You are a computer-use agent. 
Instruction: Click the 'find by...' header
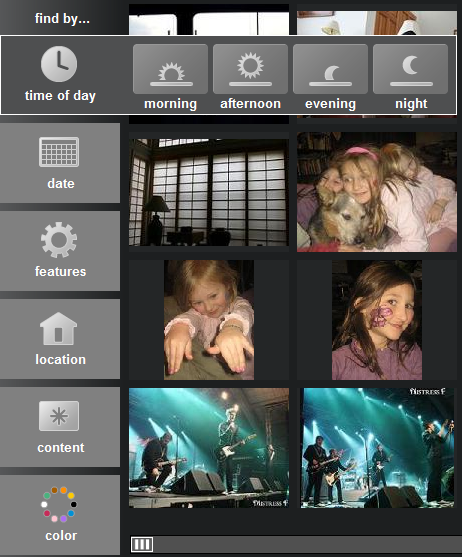(62, 18)
